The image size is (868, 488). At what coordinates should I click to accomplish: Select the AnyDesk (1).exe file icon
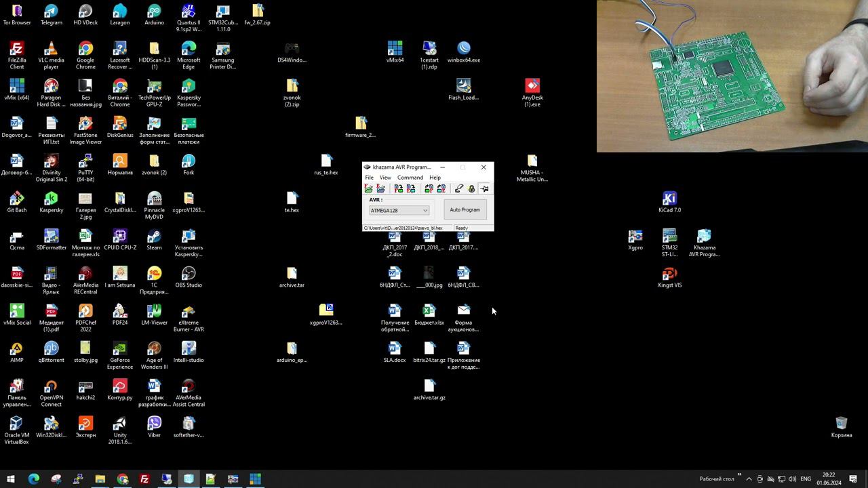532,93
